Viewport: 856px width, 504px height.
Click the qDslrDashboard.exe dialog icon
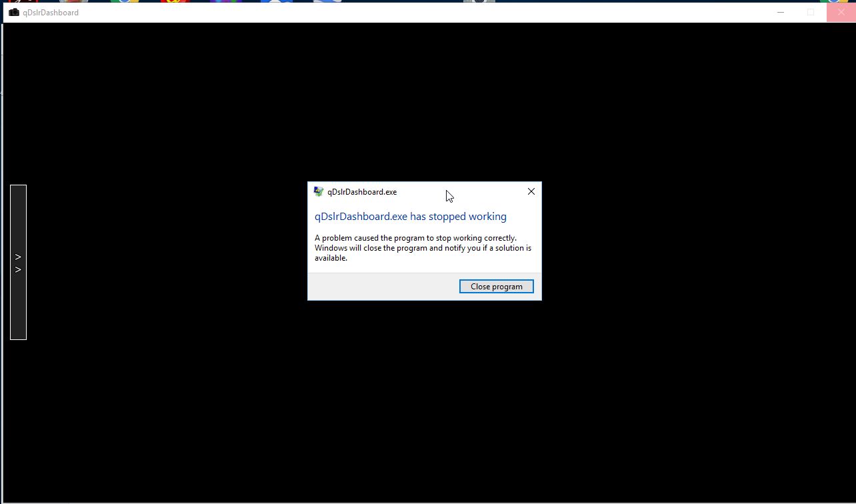[319, 191]
